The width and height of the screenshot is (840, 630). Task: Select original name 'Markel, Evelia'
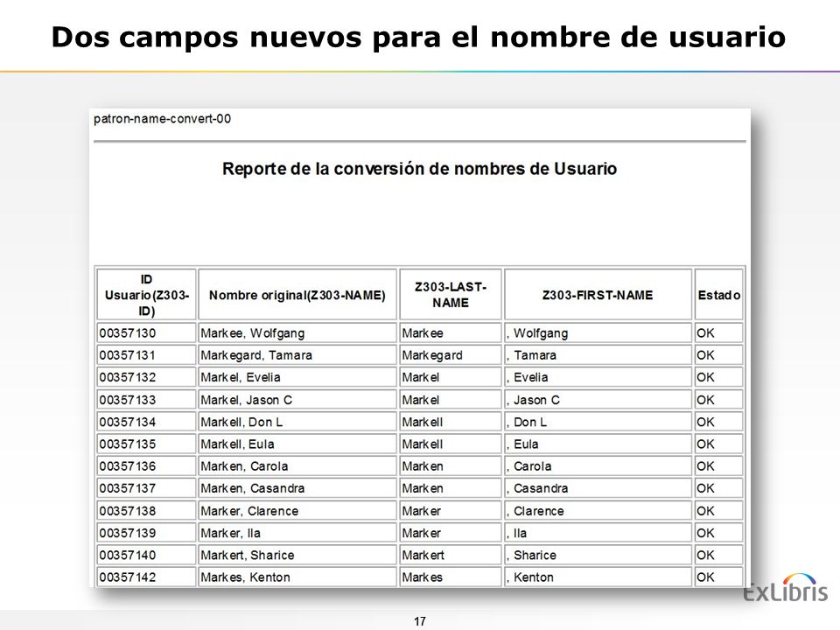pyautogui.click(x=297, y=377)
